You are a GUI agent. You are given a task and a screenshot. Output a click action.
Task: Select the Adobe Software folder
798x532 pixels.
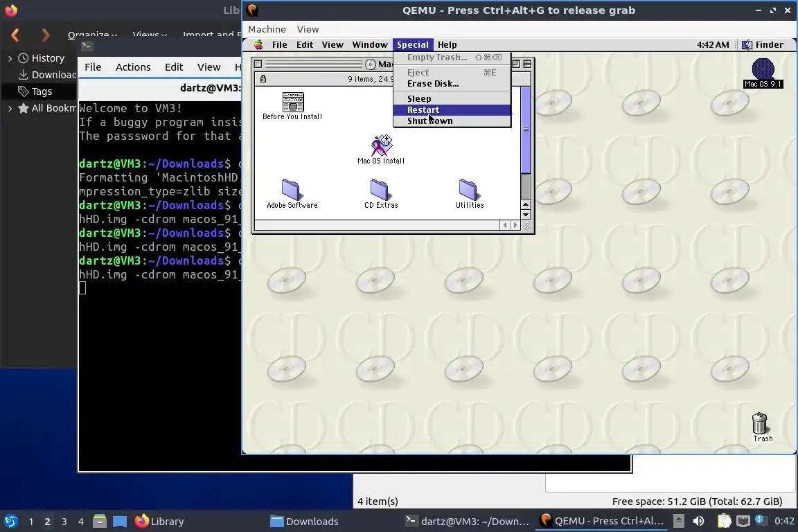291,189
